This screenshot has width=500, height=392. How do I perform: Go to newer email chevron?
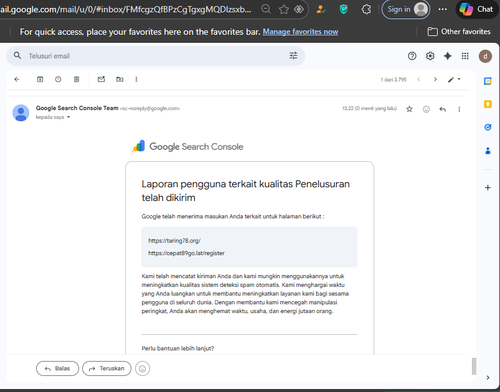pyautogui.click(x=419, y=79)
